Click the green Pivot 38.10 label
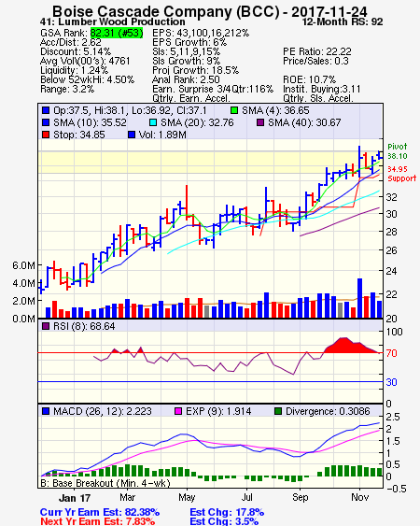 [398, 151]
